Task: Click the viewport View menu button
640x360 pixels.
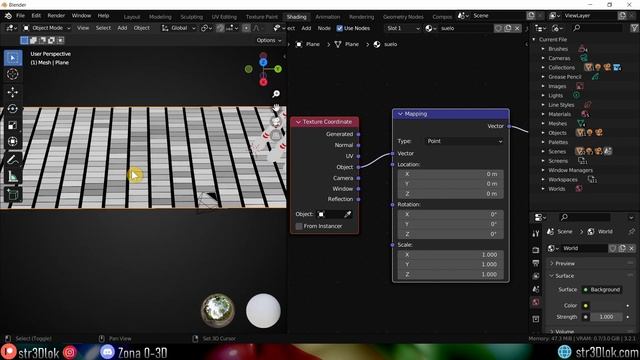Action: 83,28
